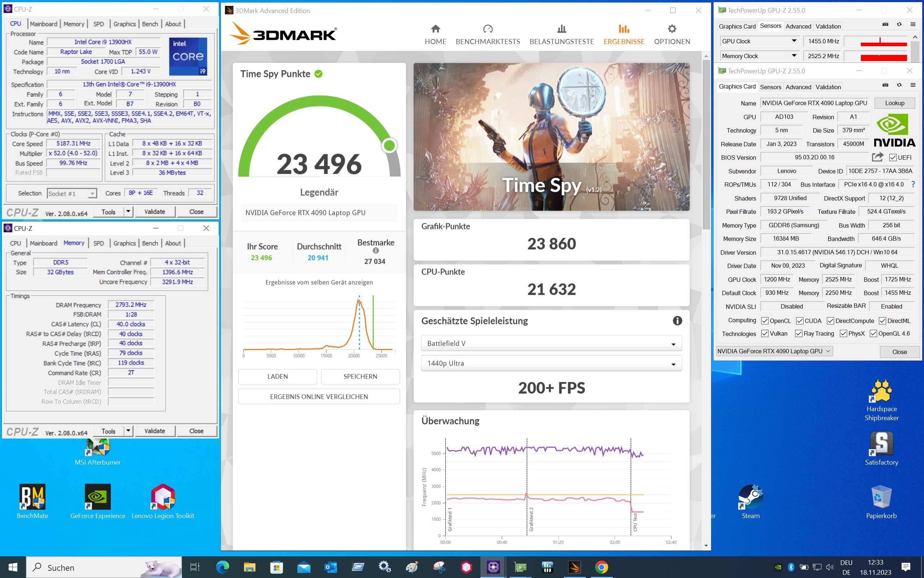This screenshot has width=924, height=578.
Task: Open SPD tab in lower CPU-Z window
Action: click(99, 243)
